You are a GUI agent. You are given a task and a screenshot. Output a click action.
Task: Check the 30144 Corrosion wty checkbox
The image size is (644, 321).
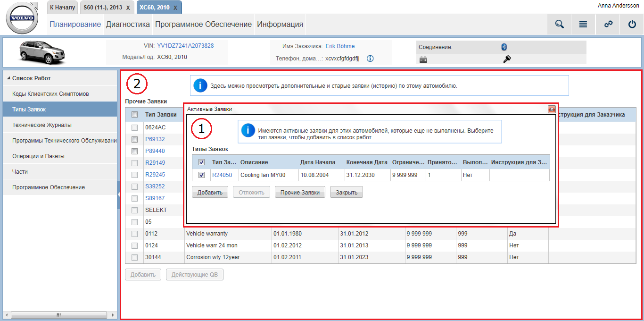click(135, 257)
